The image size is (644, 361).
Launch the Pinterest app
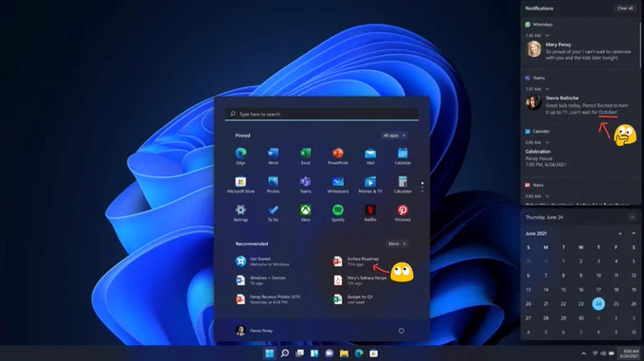tap(402, 212)
